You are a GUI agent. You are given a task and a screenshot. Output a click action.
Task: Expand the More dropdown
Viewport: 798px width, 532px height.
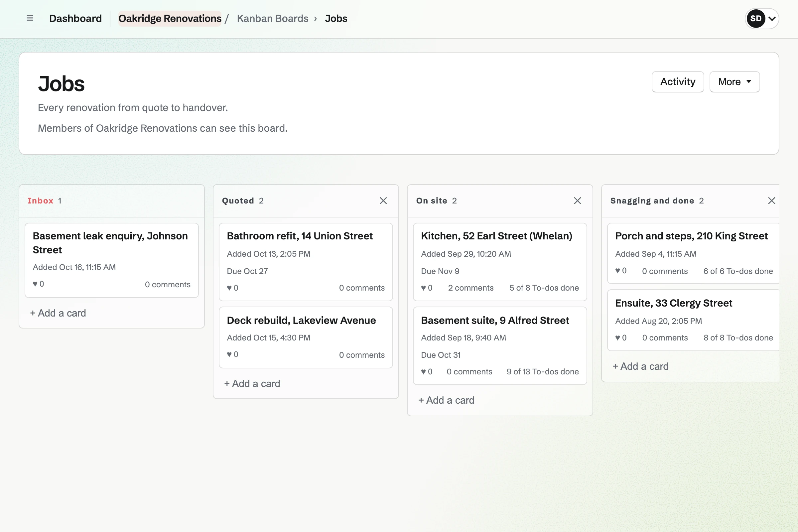(x=734, y=82)
